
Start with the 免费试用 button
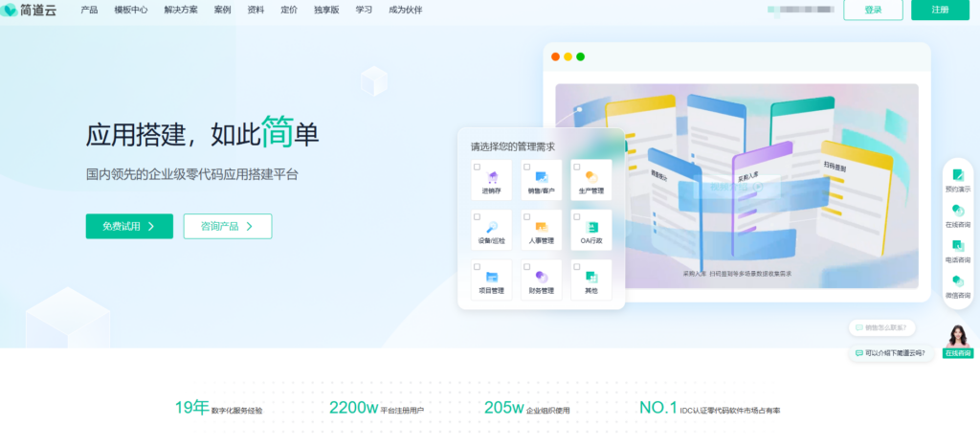129,226
